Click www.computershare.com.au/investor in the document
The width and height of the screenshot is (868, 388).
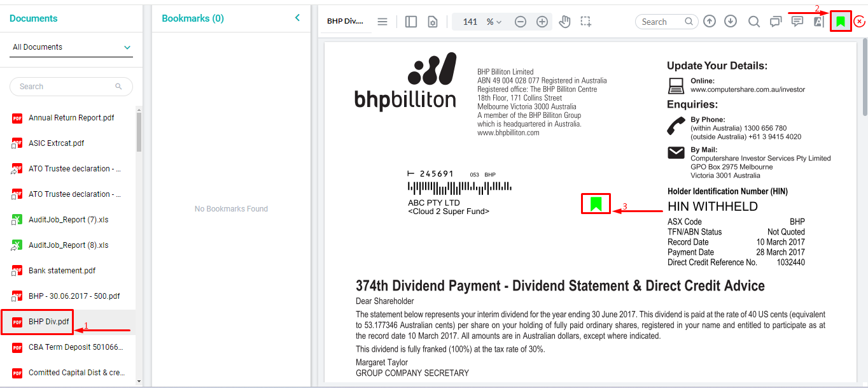(x=748, y=90)
